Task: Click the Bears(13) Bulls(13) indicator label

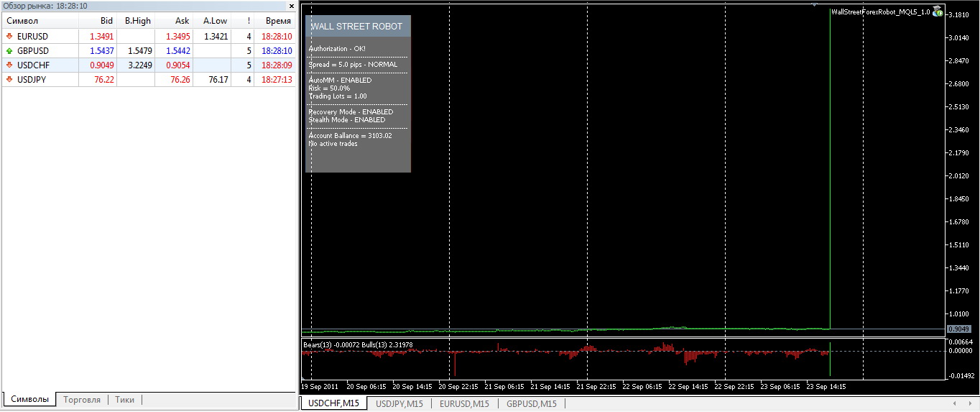Action: click(x=358, y=345)
